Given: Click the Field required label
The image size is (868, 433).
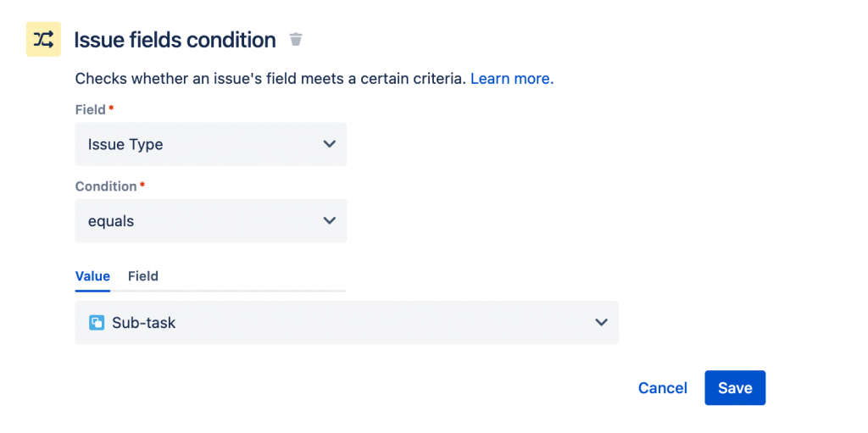Looking at the screenshot, I should (91, 110).
